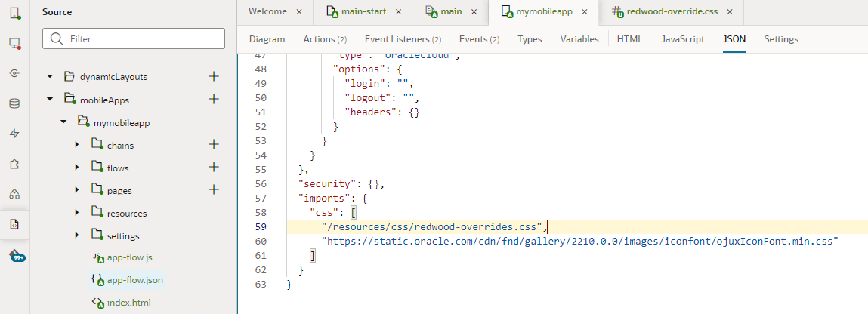Click the settings folder icon
This screenshot has width=868, height=314.
[97, 235]
